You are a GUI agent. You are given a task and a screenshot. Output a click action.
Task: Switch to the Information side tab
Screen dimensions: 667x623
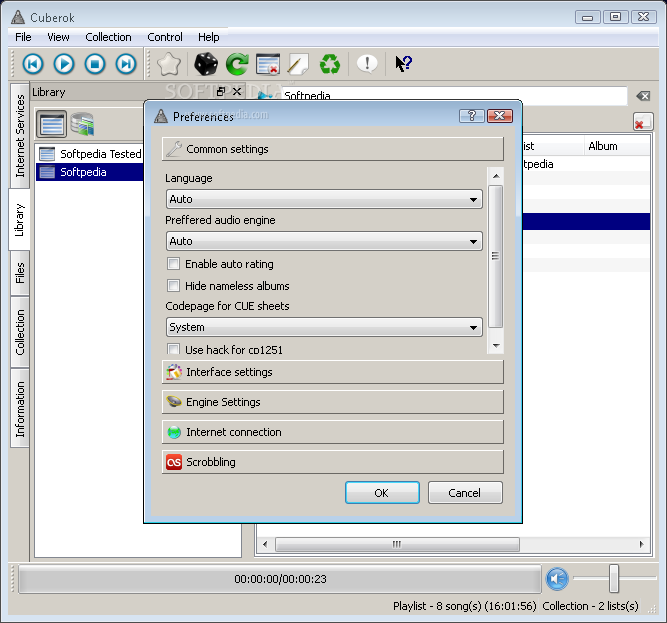tap(20, 409)
